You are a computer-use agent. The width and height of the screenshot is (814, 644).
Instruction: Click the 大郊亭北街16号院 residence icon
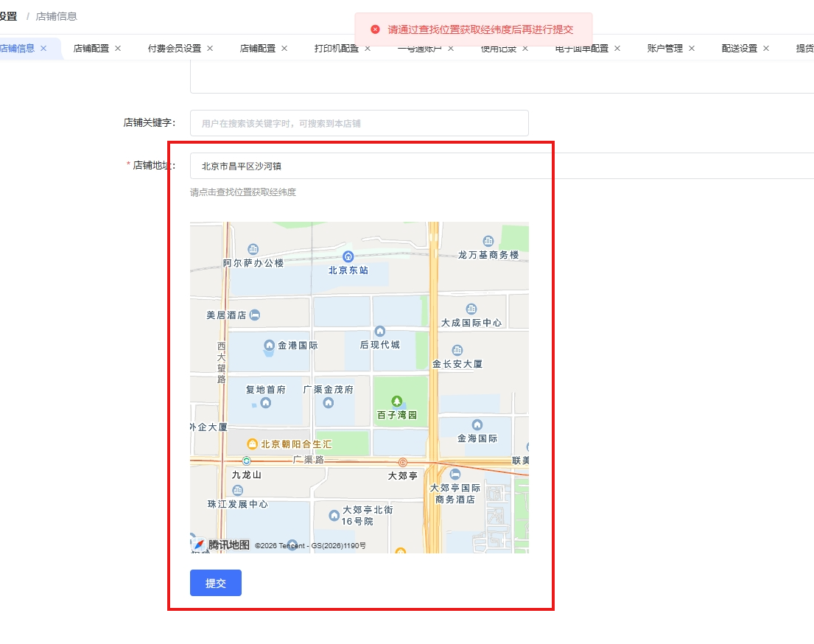click(x=334, y=516)
